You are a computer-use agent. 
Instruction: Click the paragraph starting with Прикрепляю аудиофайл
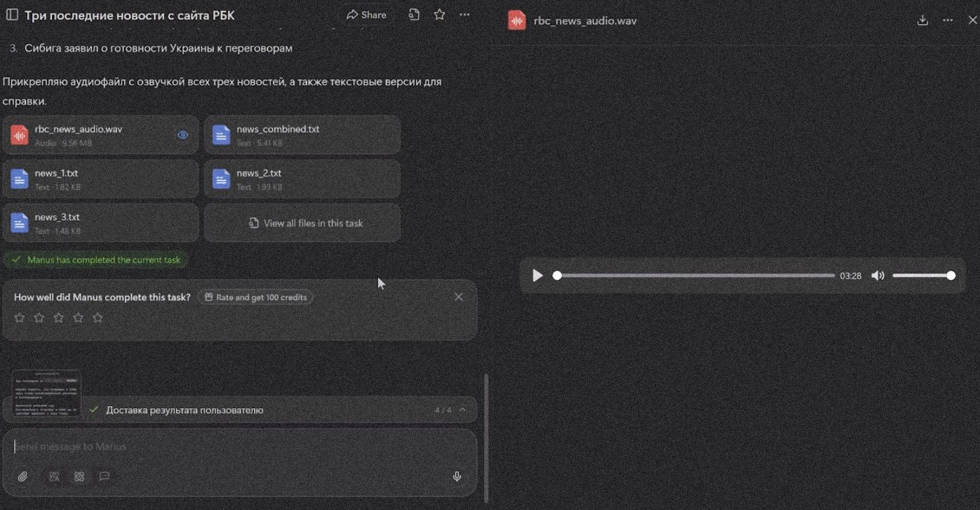(x=222, y=92)
